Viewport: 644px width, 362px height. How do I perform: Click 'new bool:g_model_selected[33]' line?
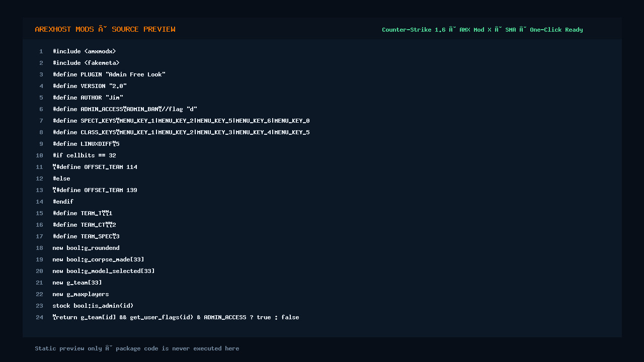pos(104,271)
